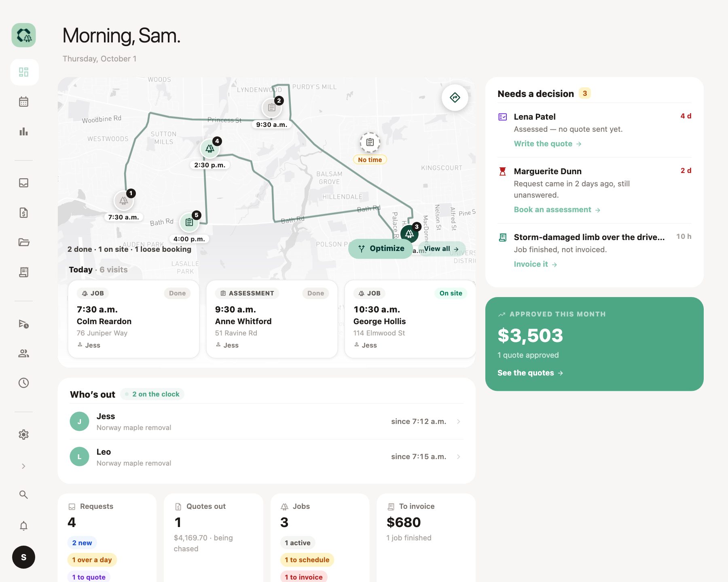Expand the sidebar with the chevron arrow

coord(24,466)
